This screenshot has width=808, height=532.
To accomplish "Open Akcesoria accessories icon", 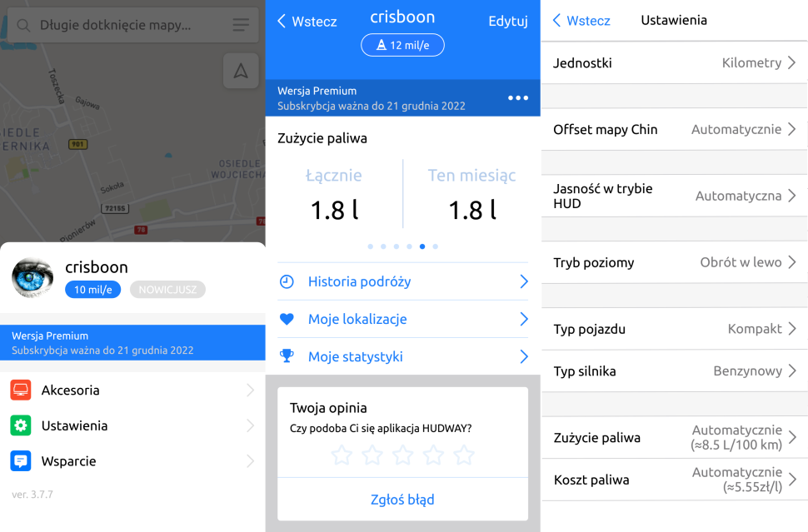I will pyautogui.click(x=21, y=390).
